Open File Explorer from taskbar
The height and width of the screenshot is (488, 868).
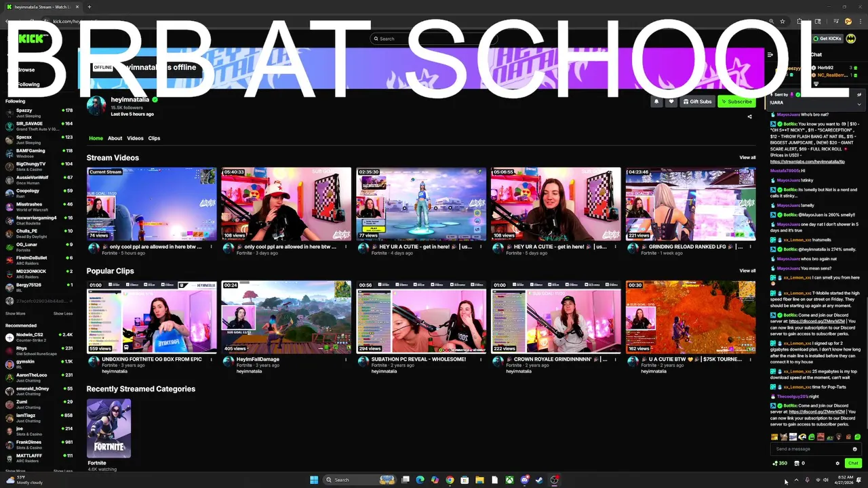click(479, 480)
